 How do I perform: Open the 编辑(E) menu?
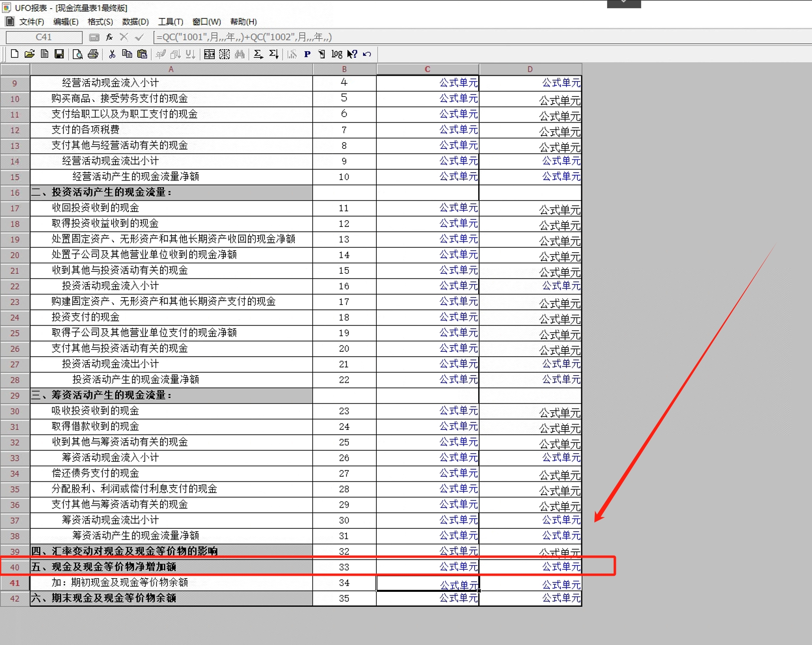(65, 21)
